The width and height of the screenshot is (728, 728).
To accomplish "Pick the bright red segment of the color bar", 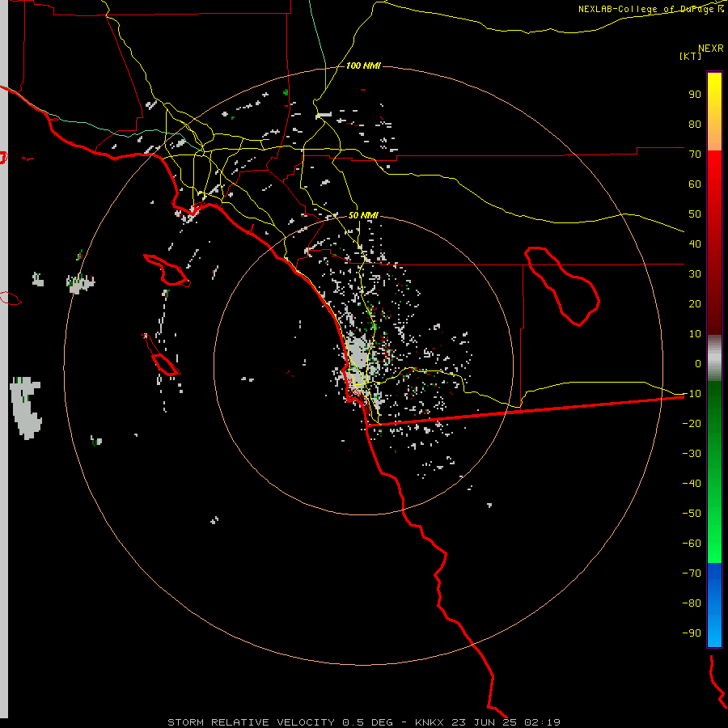I will [714, 170].
